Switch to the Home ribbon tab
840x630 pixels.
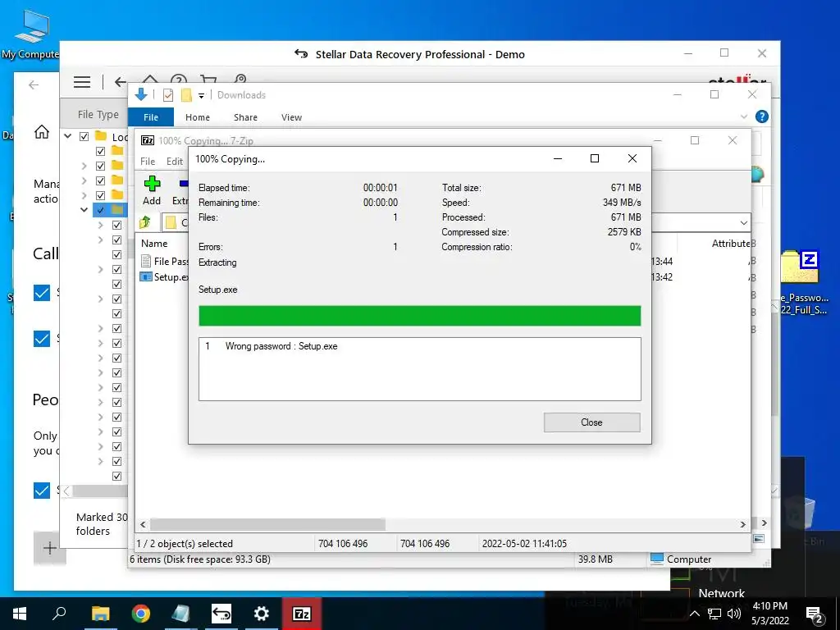(198, 117)
